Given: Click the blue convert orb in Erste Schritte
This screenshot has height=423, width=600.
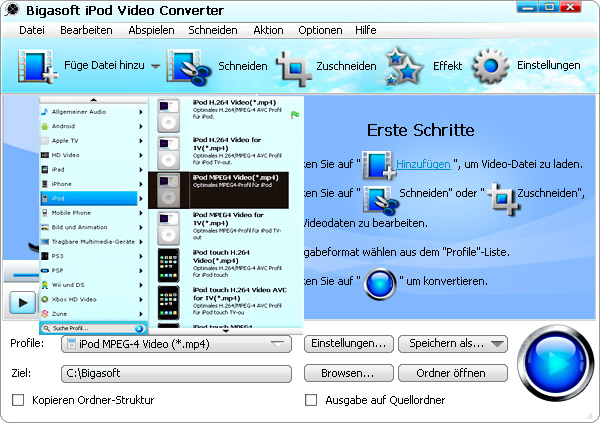Looking at the screenshot, I should pos(380,284).
